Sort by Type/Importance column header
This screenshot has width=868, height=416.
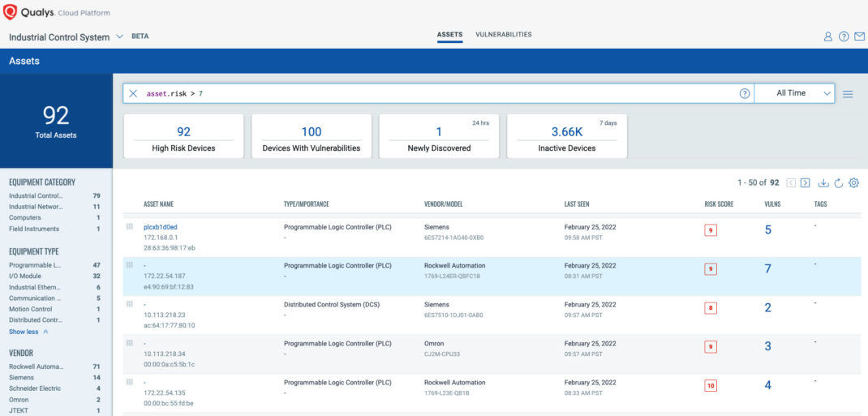point(306,204)
